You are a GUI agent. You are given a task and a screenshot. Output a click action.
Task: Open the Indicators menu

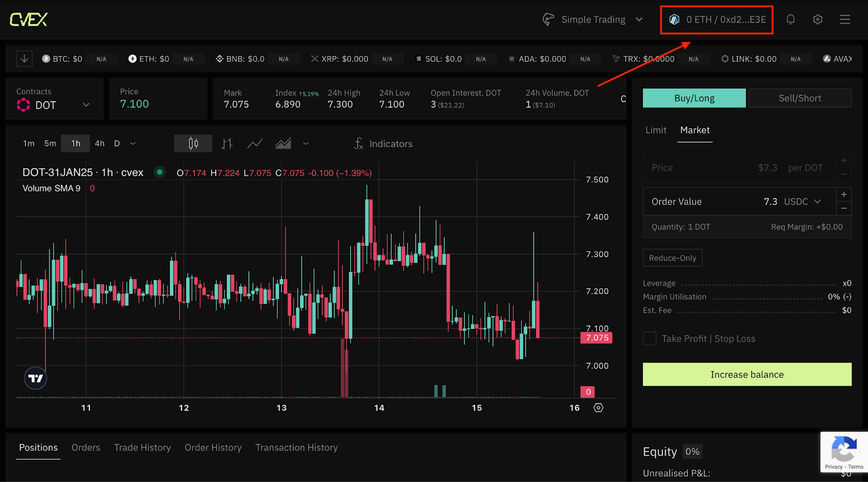click(x=383, y=144)
